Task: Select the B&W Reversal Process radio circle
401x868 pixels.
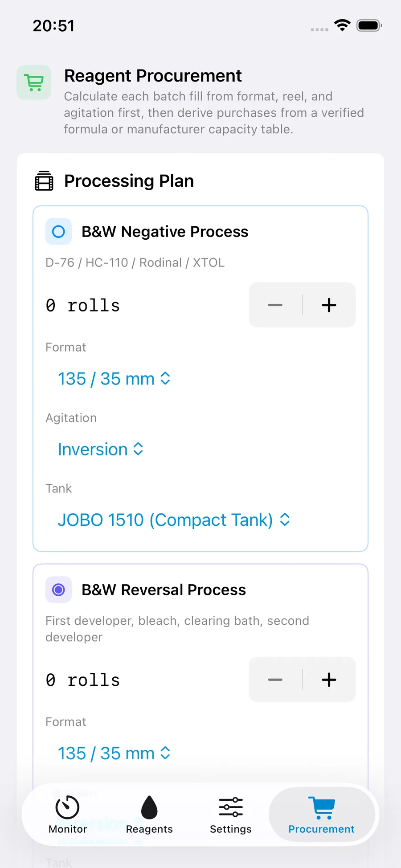Action: pos(58,590)
